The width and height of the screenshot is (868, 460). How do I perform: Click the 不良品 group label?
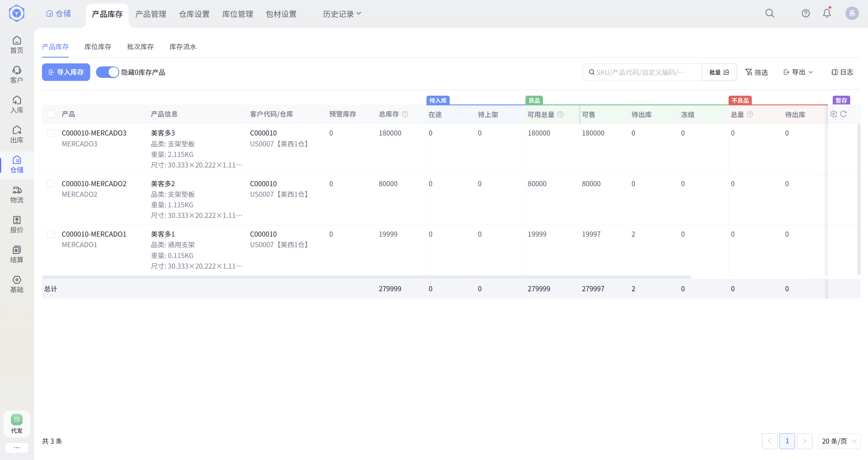[740, 101]
